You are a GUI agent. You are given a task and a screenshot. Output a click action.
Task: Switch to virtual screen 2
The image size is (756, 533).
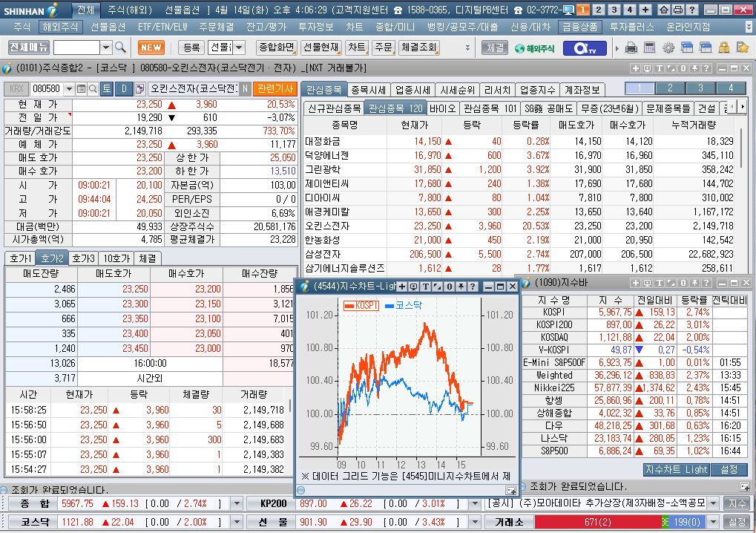(x=598, y=10)
